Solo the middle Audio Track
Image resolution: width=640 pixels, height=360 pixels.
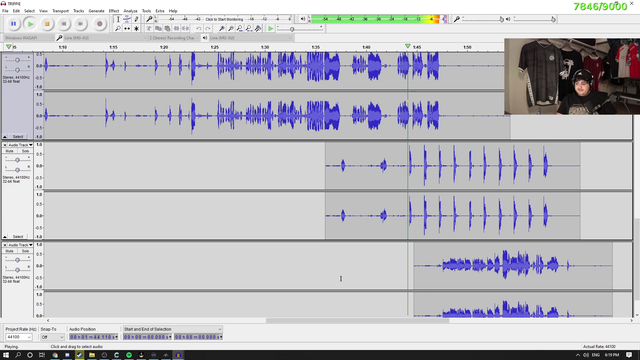coord(25,151)
